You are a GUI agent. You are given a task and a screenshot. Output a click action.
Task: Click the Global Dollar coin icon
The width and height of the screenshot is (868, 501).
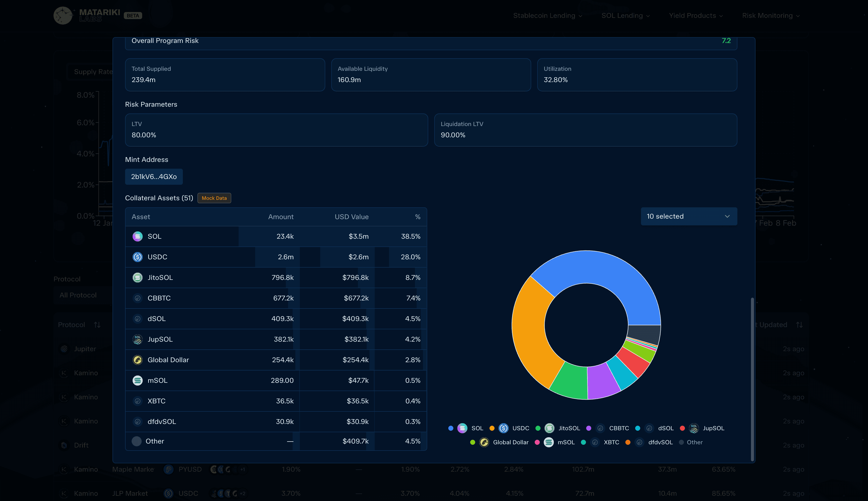click(137, 360)
